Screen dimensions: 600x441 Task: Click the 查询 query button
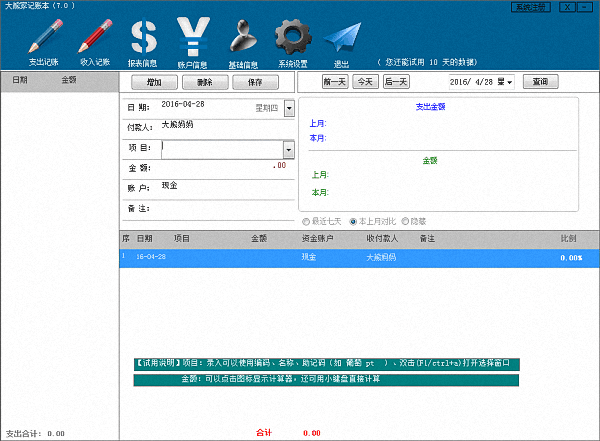pyautogui.click(x=540, y=82)
